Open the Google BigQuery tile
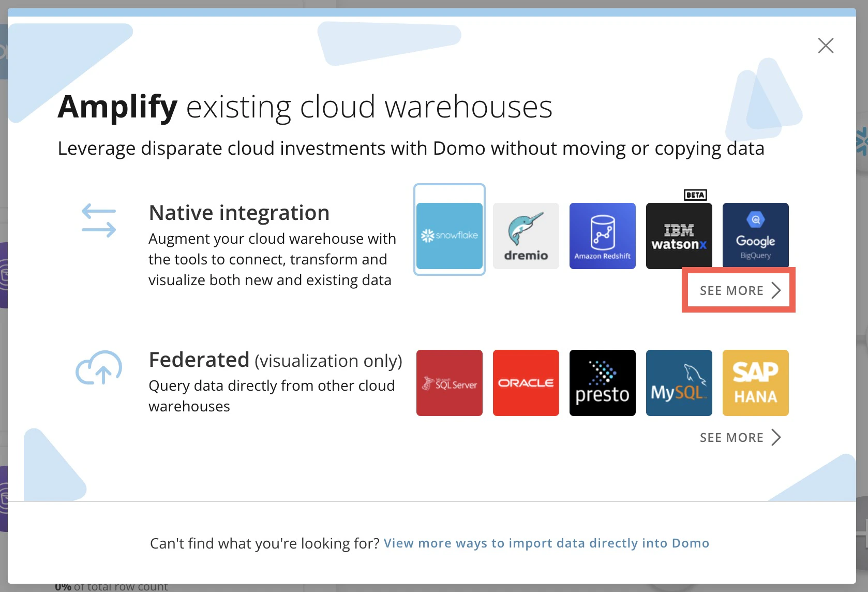Image resolution: width=868 pixels, height=592 pixels. [x=756, y=236]
